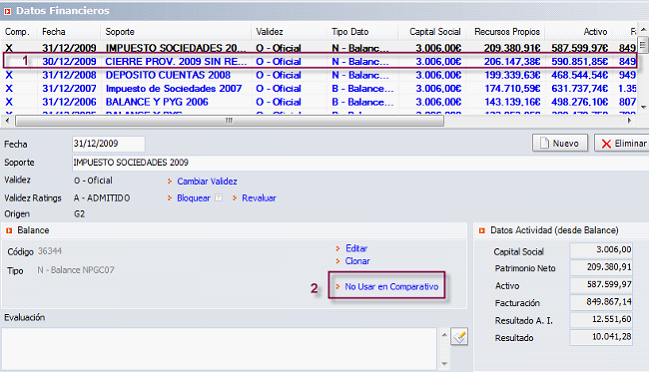Sort by Validez column header
Image resolution: width=650 pixels, height=373 pixels.
click(x=269, y=32)
